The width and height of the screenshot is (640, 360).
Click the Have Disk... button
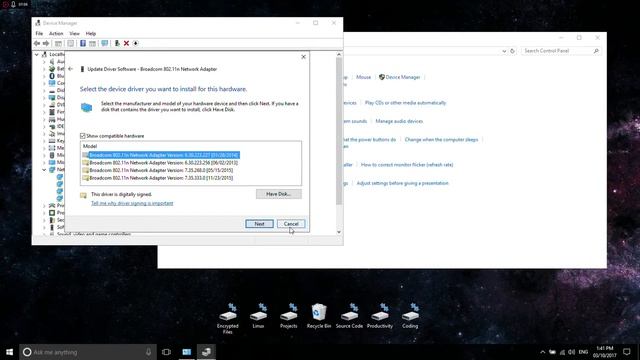279,194
